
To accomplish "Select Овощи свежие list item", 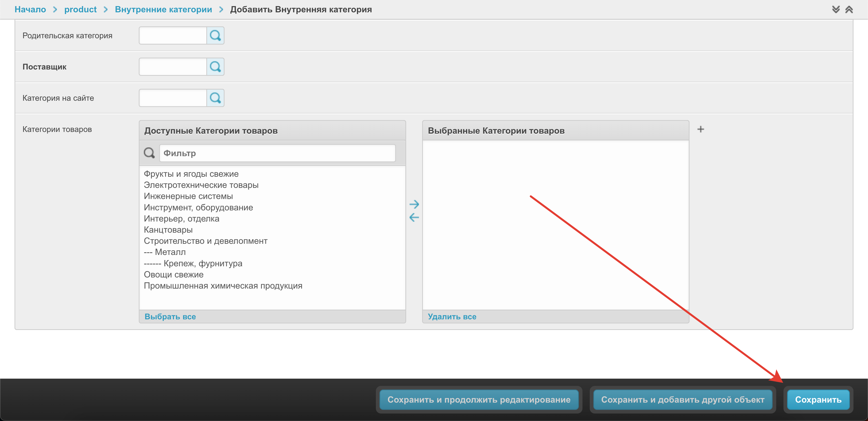I will coord(174,275).
